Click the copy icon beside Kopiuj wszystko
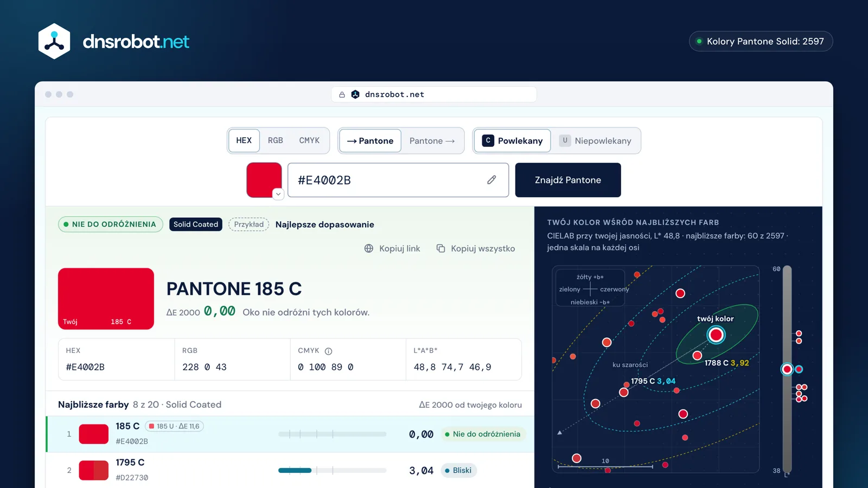Image resolution: width=868 pixels, height=488 pixels. click(441, 248)
